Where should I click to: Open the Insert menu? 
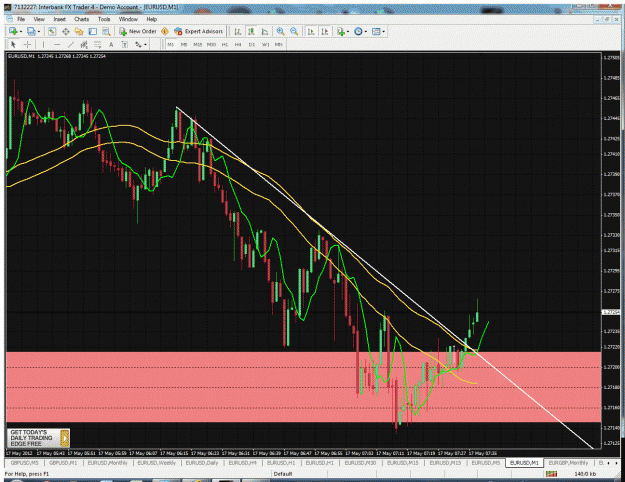(x=59, y=19)
